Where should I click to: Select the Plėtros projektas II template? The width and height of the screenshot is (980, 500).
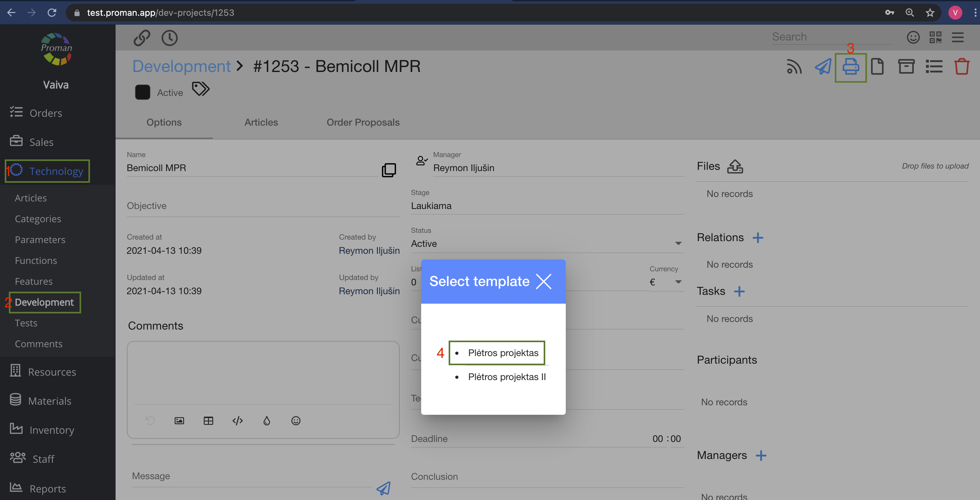point(506,377)
